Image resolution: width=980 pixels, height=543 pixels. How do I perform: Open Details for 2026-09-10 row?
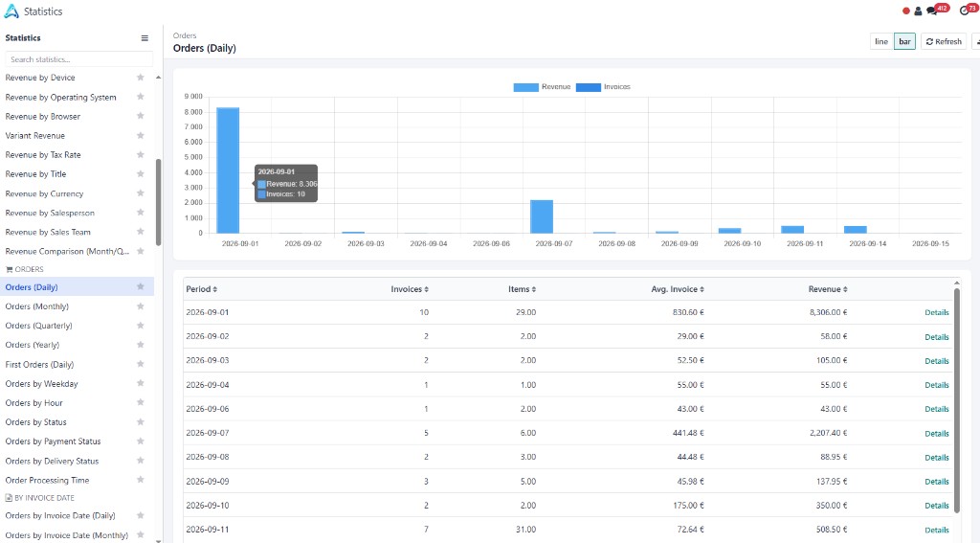936,506
